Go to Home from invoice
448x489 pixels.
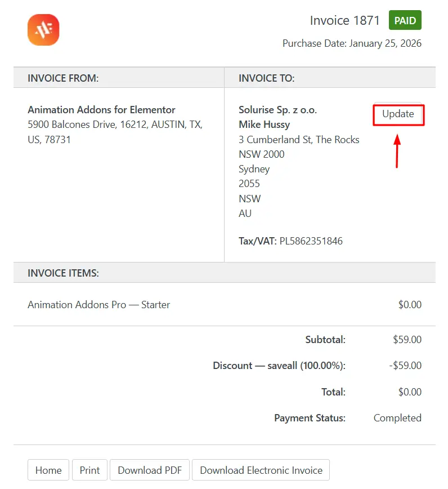[48, 470]
